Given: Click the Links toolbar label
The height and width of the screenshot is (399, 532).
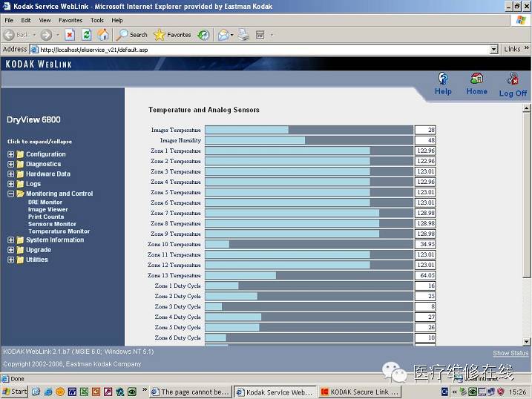Looking at the screenshot, I should (512, 49).
